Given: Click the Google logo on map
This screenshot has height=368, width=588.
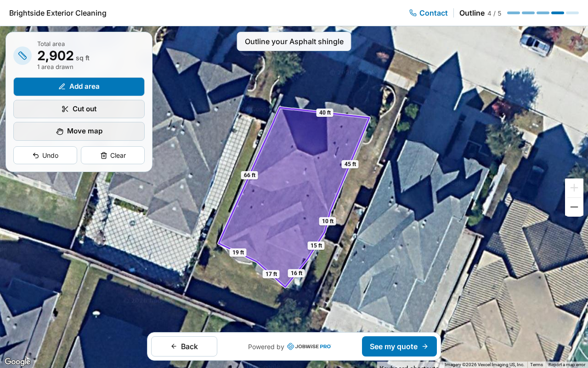Looking at the screenshot, I should 17,362.
